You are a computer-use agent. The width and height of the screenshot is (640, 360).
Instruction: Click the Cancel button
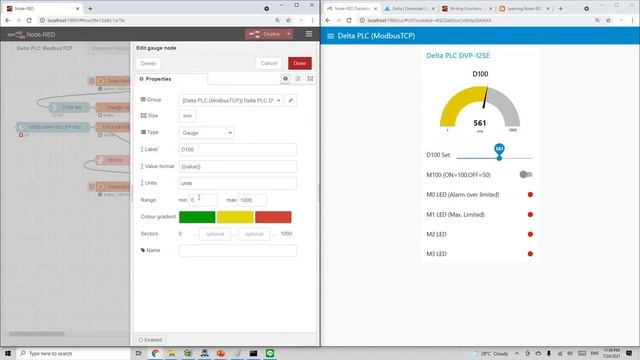tap(269, 63)
